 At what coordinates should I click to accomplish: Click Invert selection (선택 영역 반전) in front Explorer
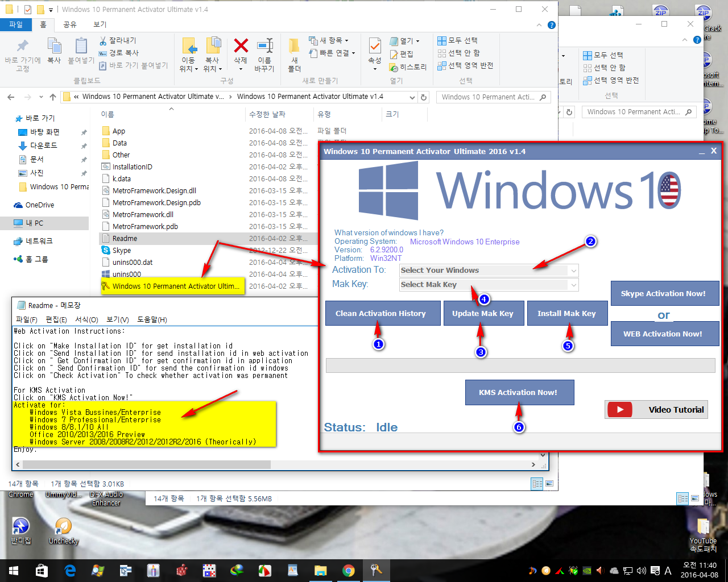coord(465,65)
